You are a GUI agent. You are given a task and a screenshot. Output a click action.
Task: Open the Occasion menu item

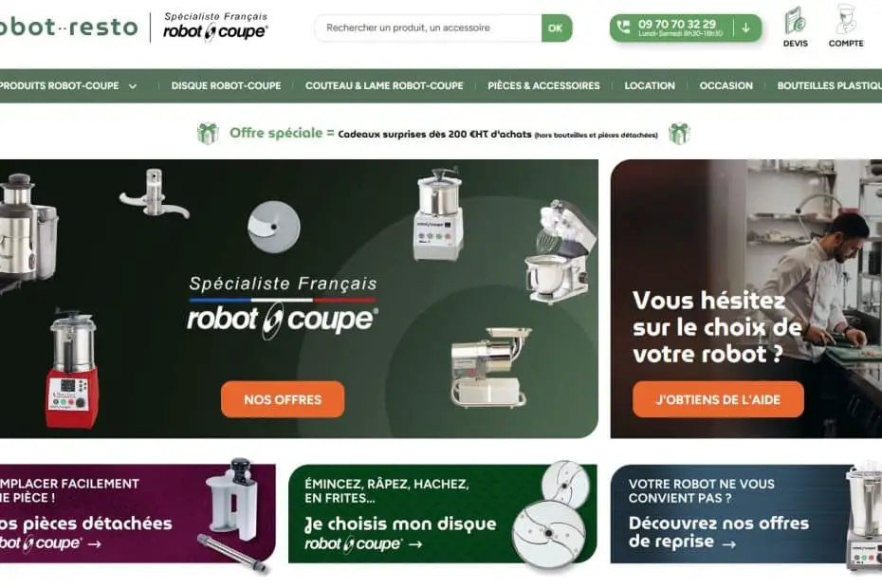(726, 85)
